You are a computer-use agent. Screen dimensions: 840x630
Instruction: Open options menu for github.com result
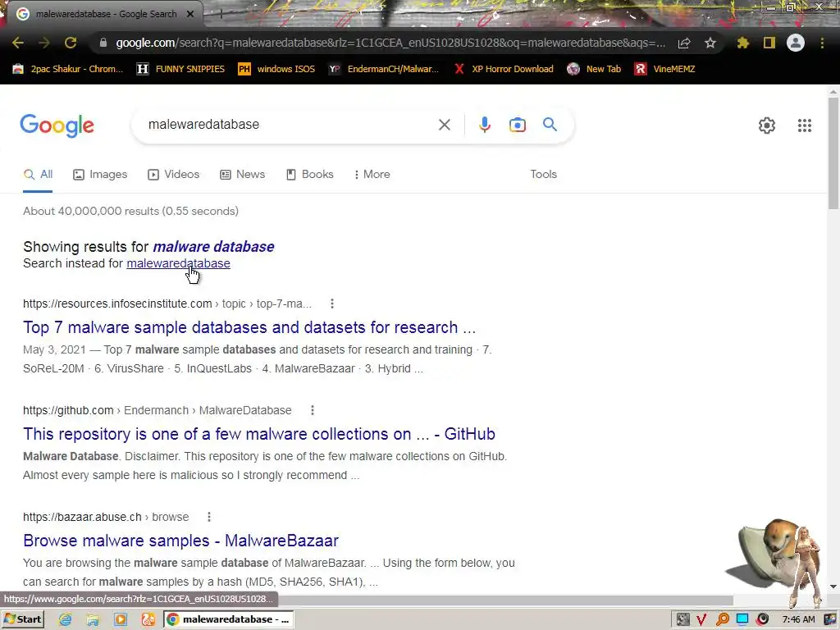click(313, 410)
